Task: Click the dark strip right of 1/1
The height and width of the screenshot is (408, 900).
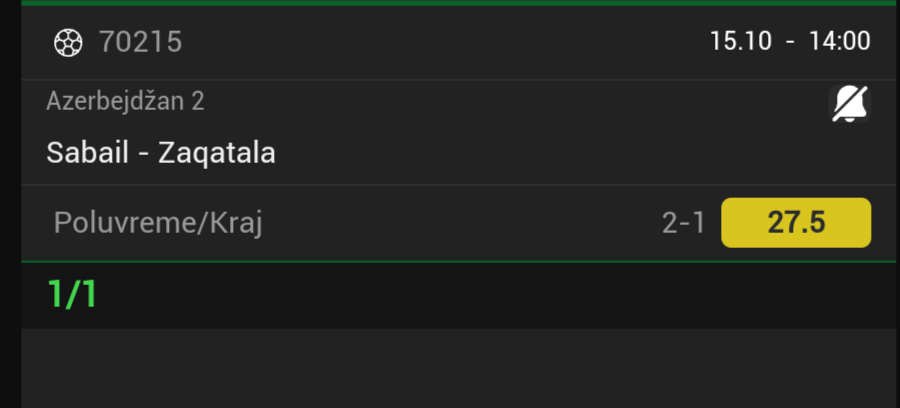Action: pyautogui.click(x=500, y=295)
